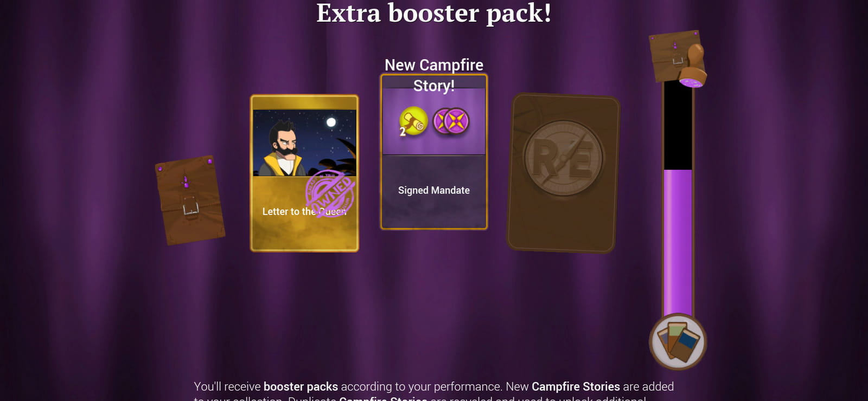Flip the face-down brown card

pyautogui.click(x=563, y=173)
